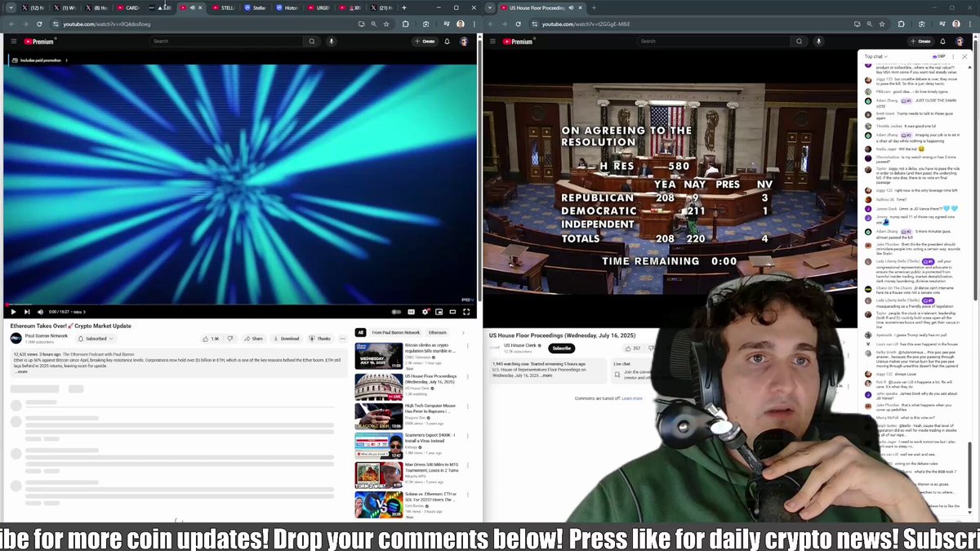Viewport: 980px width, 551px height.
Task: Toggle autoplay switch in left player
Action: point(396,312)
